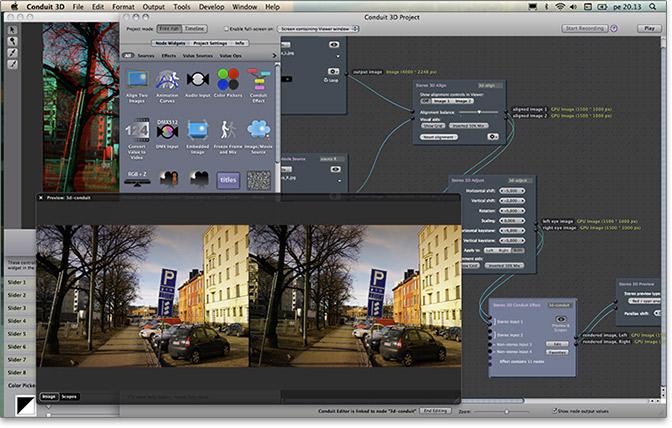Click the camera icon in top source node

click(333, 71)
